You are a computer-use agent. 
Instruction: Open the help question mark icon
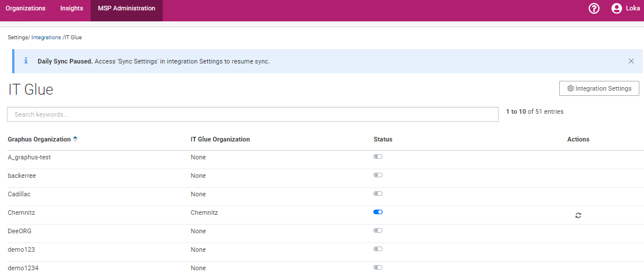click(x=594, y=9)
